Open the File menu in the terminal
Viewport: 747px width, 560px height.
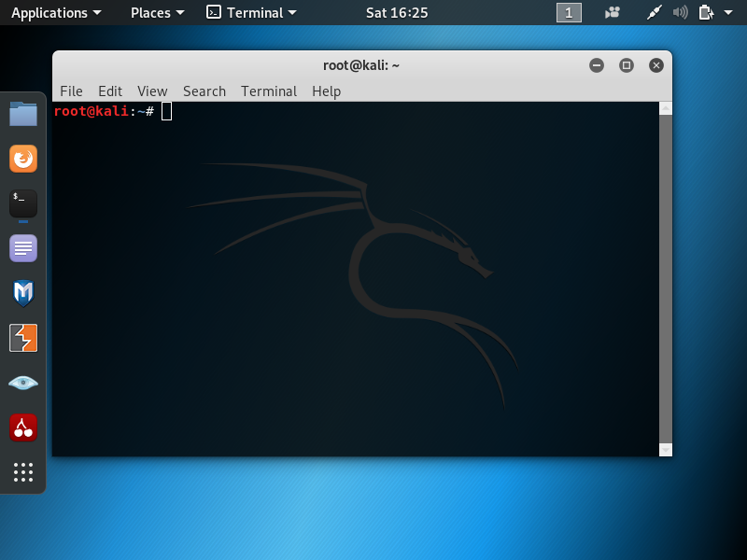point(71,91)
